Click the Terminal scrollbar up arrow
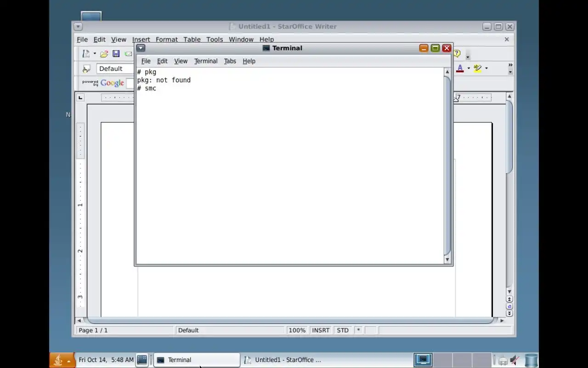Image resolution: width=588 pixels, height=368 pixels. [447, 72]
